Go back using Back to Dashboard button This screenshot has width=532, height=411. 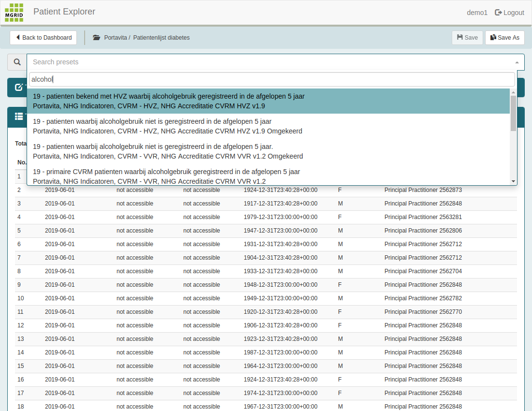[43, 38]
